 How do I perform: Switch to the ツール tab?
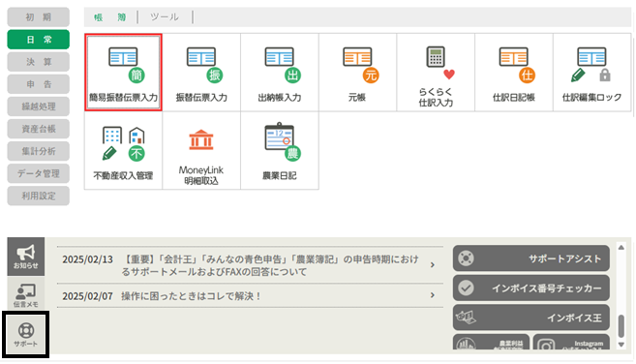[165, 17]
